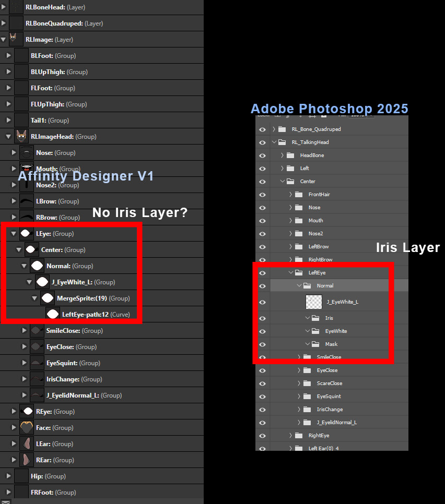445x504 pixels.
Task: Select the Affinity EyeSquint group row
Action: [102, 363]
